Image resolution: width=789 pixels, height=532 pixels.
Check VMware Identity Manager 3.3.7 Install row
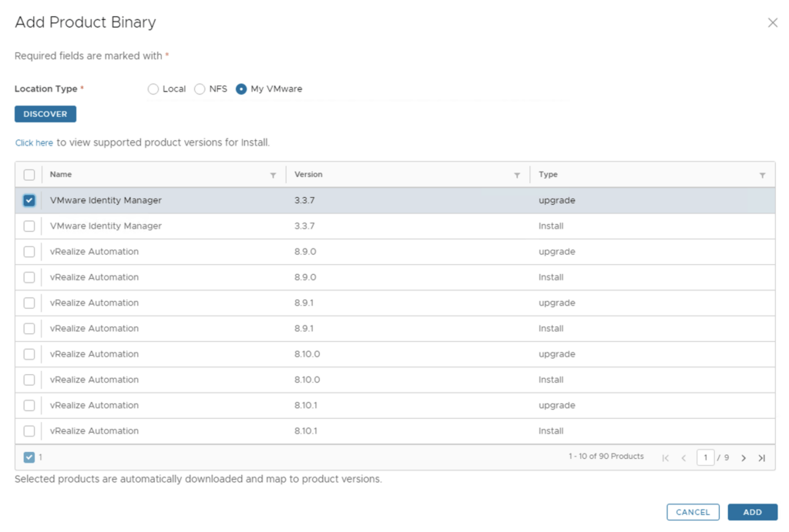[x=29, y=226]
